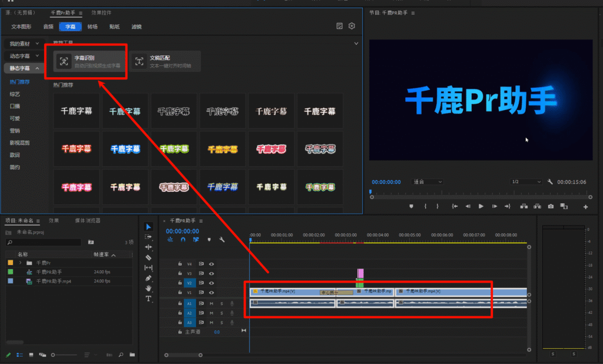This screenshot has width=603, height=364.
Task: Open program monitor settings with the wrench icon
Action: coord(549,181)
